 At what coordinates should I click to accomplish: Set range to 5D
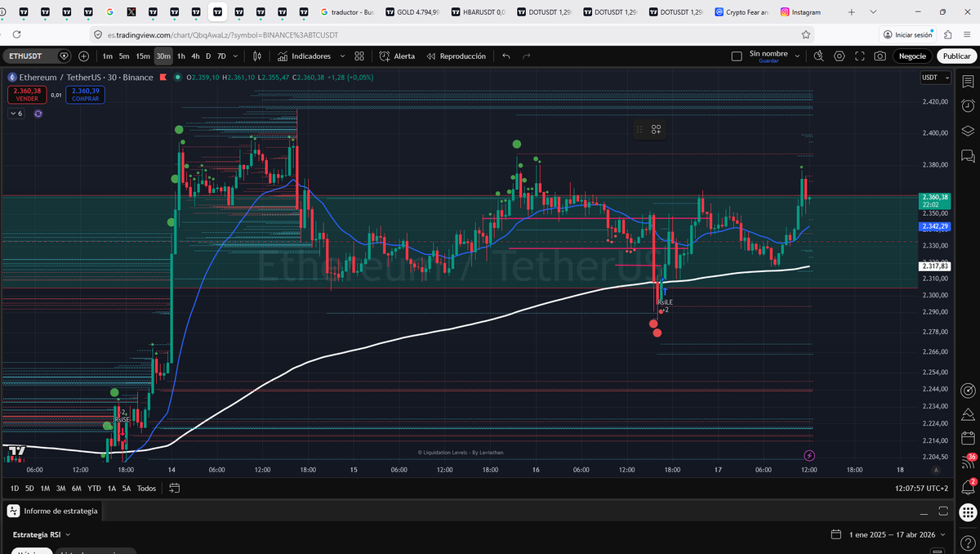(29, 488)
